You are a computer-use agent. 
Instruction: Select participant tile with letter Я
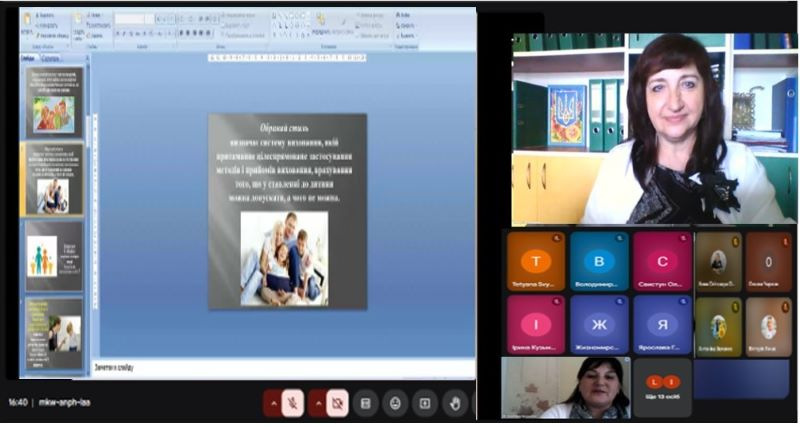click(662, 325)
